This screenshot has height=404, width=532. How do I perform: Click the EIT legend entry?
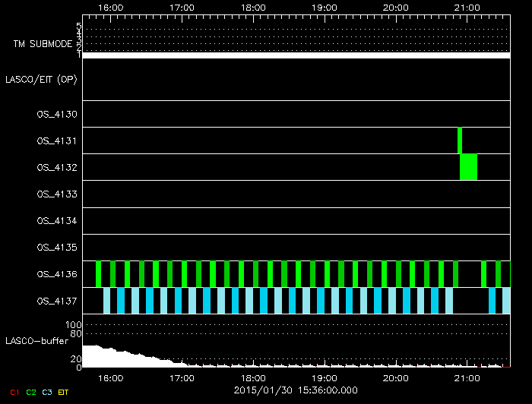point(64,392)
